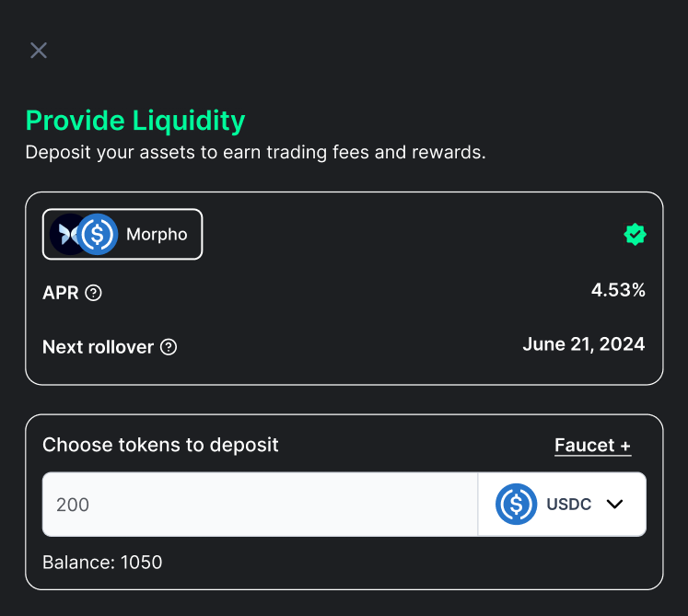
Task: Click the APR text label
Action: click(61, 293)
